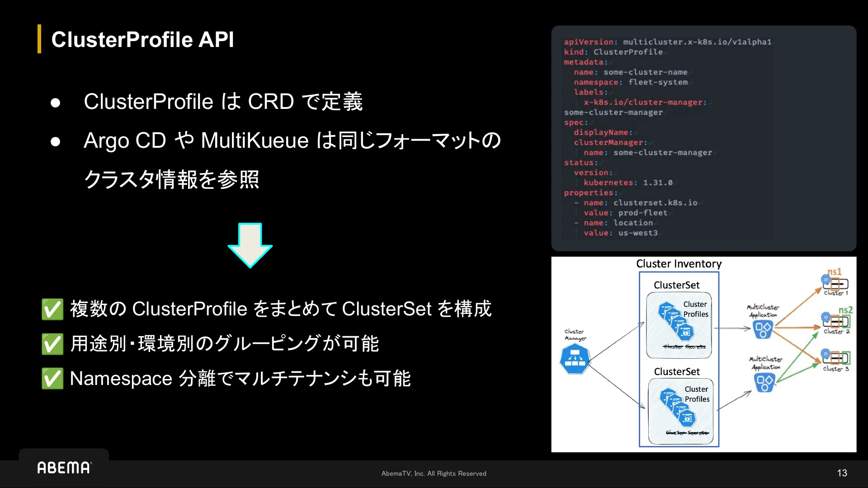Click the AbemaTV copyright footer text
The height and width of the screenshot is (488, 868).
click(x=434, y=474)
